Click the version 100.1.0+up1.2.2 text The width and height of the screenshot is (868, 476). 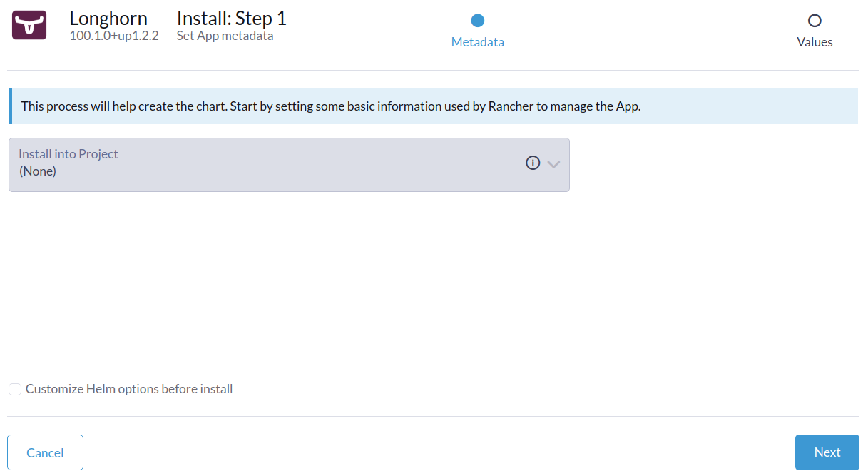(114, 36)
